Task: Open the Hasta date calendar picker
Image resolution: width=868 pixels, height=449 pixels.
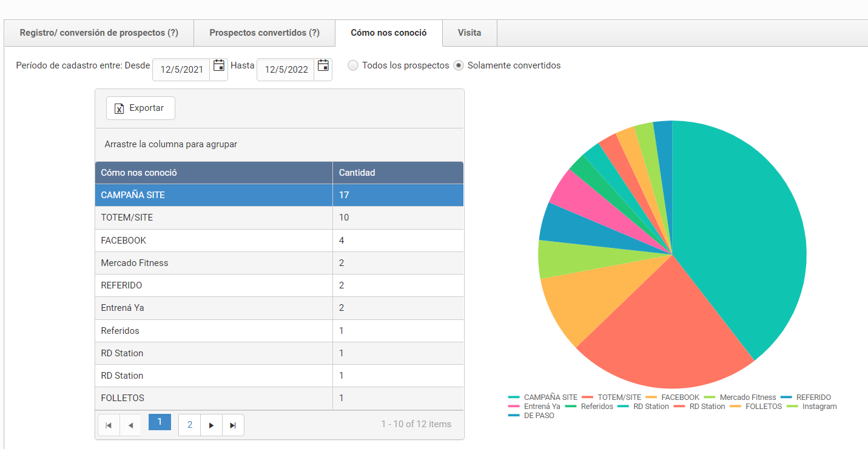Action: coord(323,66)
